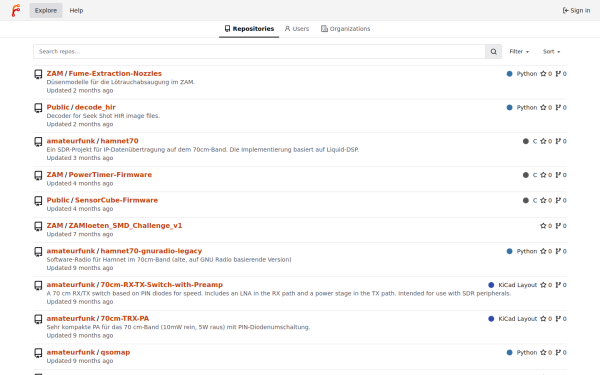Click repo icon beside 70cm-TRX-PA
This screenshot has height=375, width=600.
[38, 319]
